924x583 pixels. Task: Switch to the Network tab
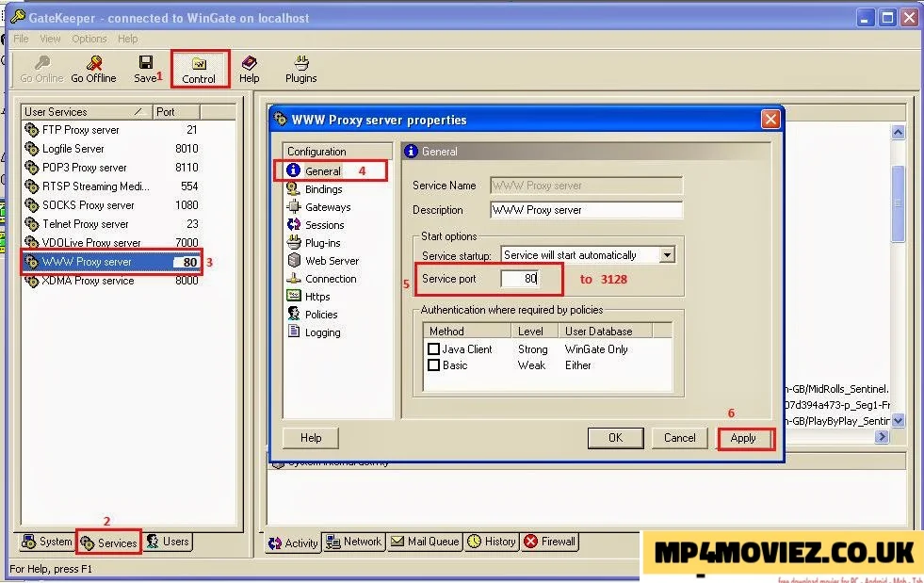[x=353, y=542]
